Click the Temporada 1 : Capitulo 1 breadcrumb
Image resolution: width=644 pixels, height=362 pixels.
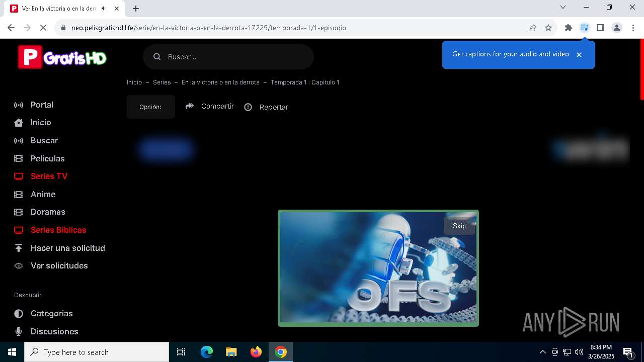coord(305,82)
